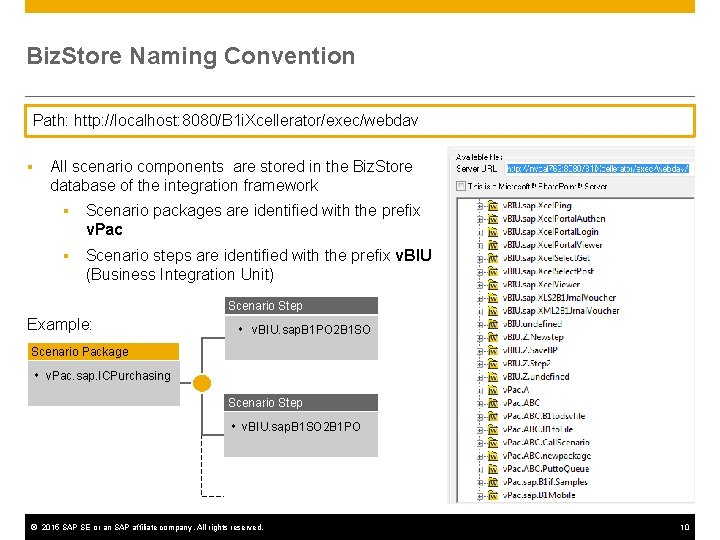The width and height of the screenshot is (720, 540).
Task: Click the folder icon beside vBIU.sap.XcelSelectGet
Action: tap(493, 259)
